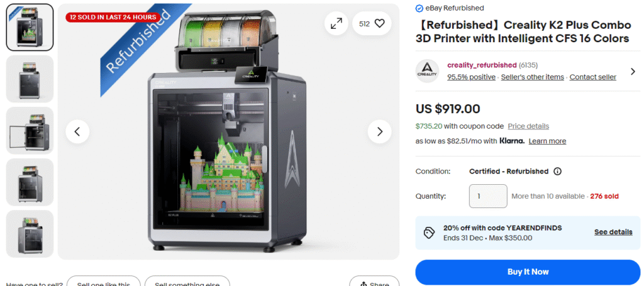Click eBay Refurbished verified badge

419,8
